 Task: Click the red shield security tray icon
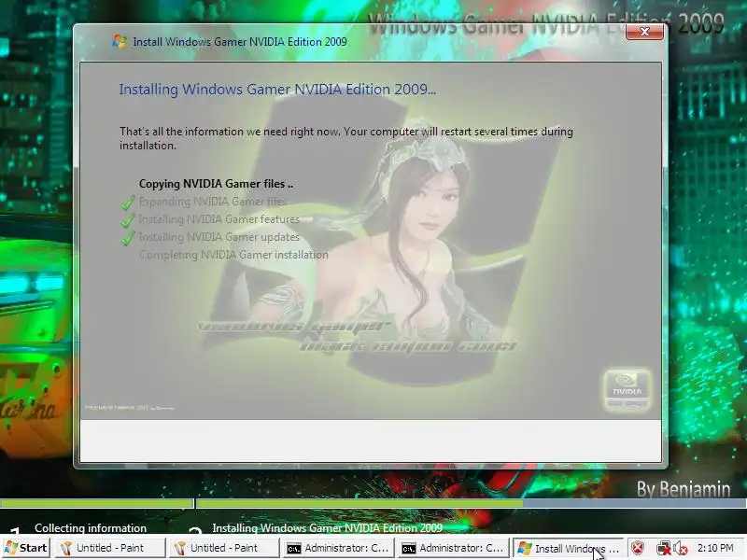pos(638,548)
